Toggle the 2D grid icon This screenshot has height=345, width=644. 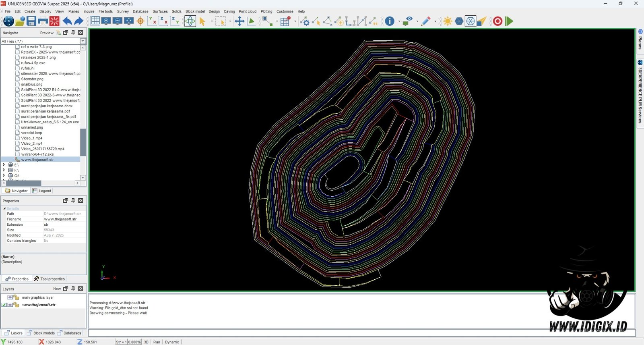(x=95, y=21)
